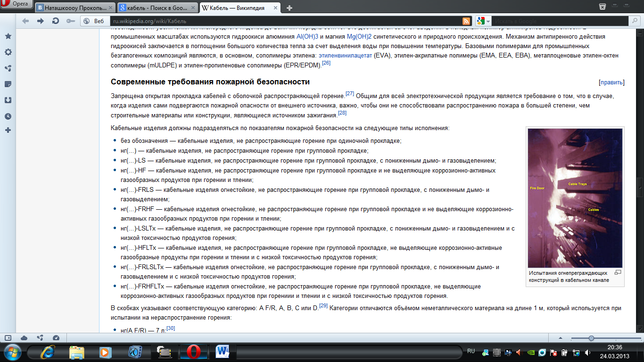The width and height of the screenshot is (644, 362).
Task: Click the Веб site info badge
Action: (94, 21)
